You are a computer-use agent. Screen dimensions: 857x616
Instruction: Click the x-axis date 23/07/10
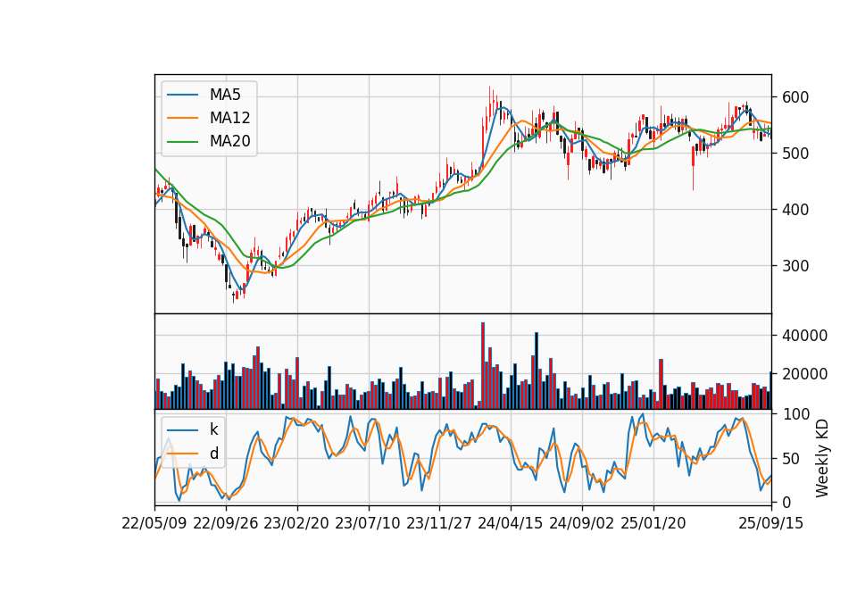368,524
